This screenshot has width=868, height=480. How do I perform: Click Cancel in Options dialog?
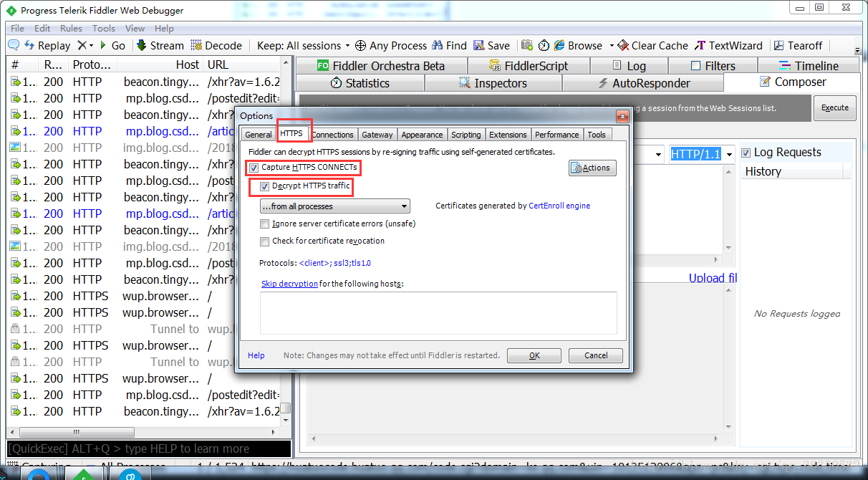[x=596, y=355]
